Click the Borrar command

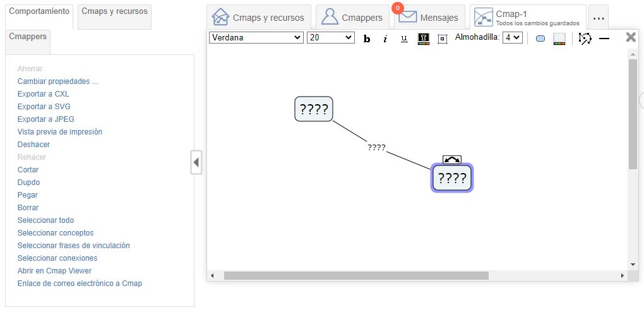(x=28, y=208)
